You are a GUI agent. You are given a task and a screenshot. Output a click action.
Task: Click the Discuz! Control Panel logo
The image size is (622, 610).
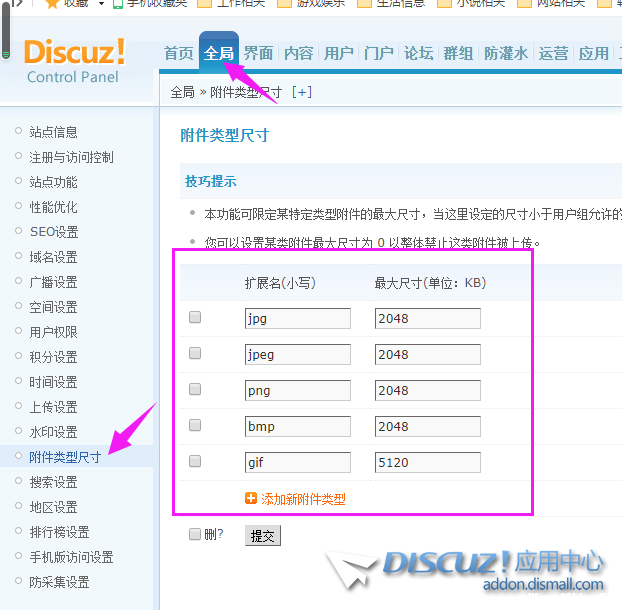(x=74, y=60)
